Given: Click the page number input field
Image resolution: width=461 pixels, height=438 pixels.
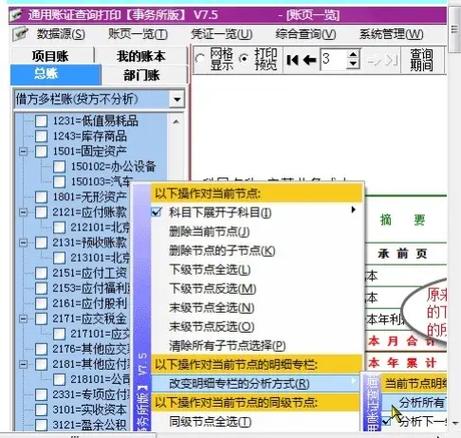Looking at the screenshot, I should 334,59.
